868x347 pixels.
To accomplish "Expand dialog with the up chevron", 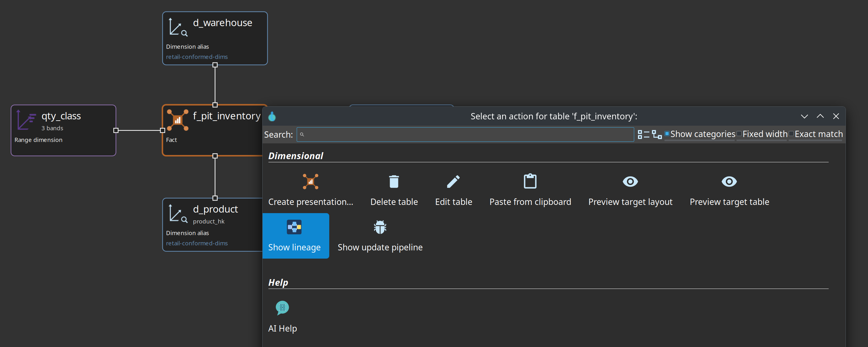I will tap(820, 116).
